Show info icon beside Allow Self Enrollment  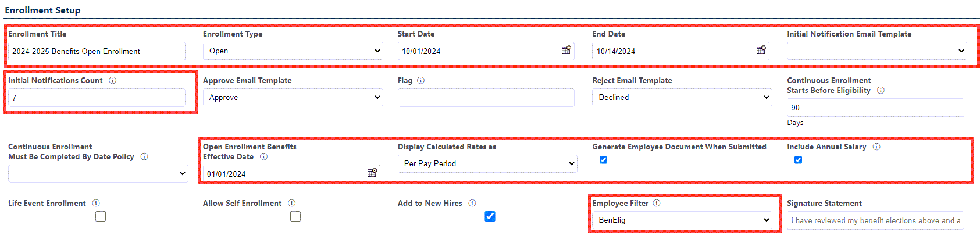292,203
